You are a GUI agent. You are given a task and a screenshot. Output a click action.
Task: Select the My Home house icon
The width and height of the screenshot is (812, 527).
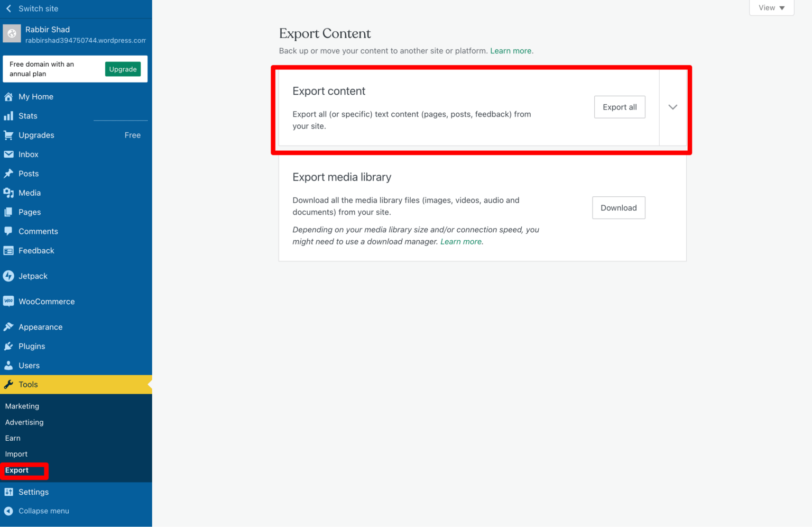click(x=8, y=96)
